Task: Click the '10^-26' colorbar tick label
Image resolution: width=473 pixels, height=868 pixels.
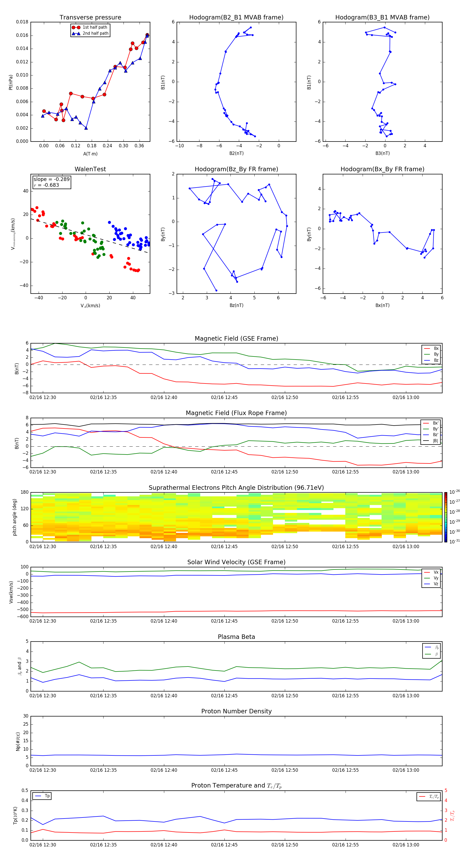Action: (455, 492)
